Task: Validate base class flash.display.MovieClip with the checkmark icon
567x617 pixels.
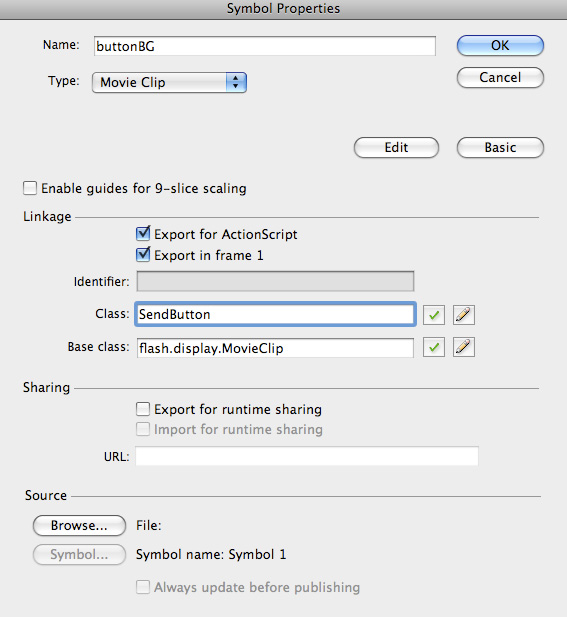Action: coord(434,347)
